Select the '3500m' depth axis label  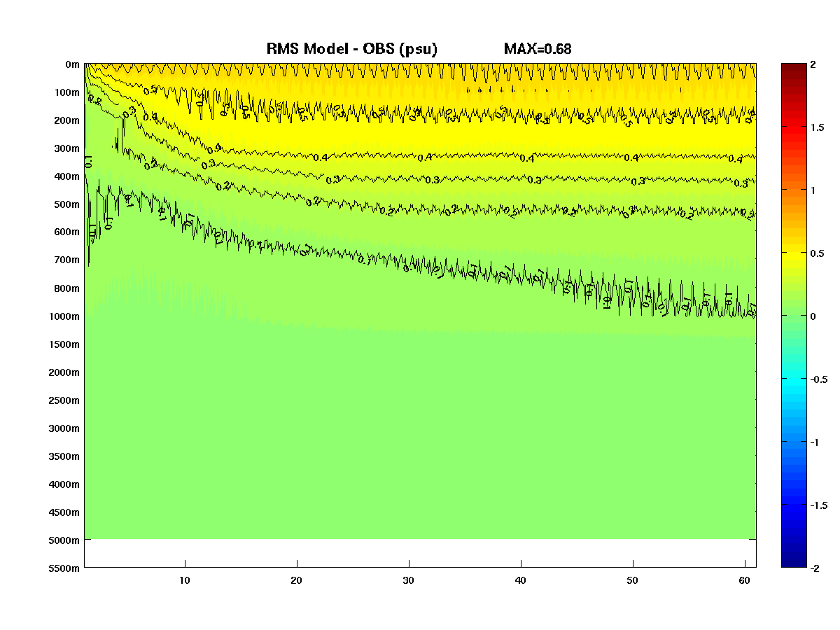(x=64, y=456)
